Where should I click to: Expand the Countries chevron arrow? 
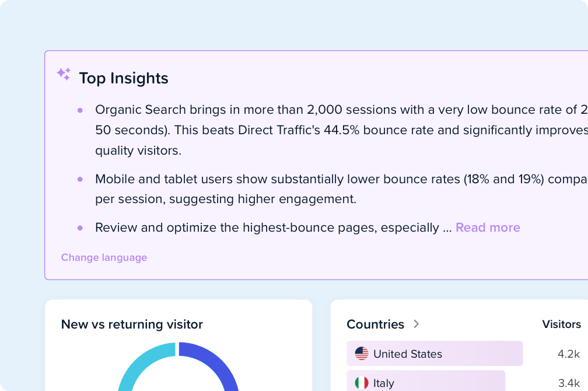416,324
